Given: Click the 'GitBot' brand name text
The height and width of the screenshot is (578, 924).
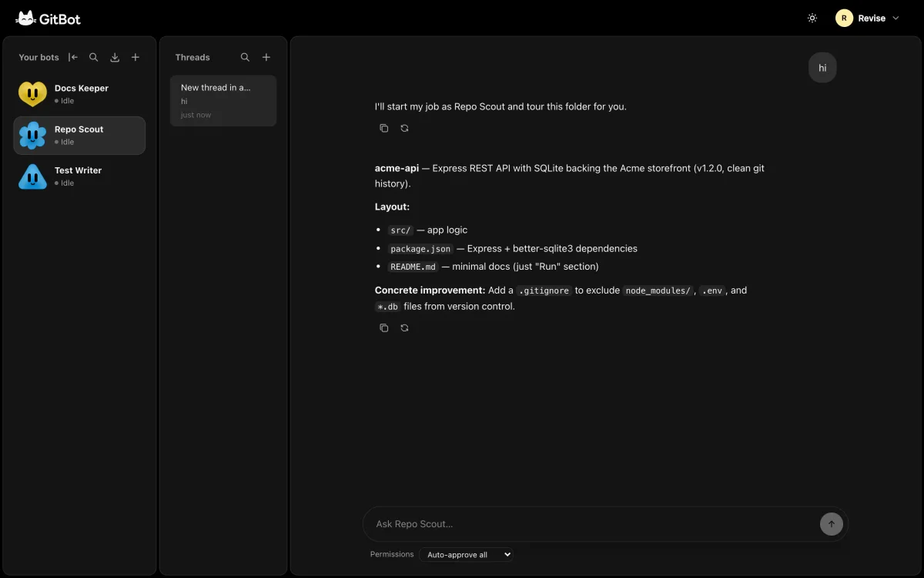Looking at the screenshot, I should click(60, 18).
